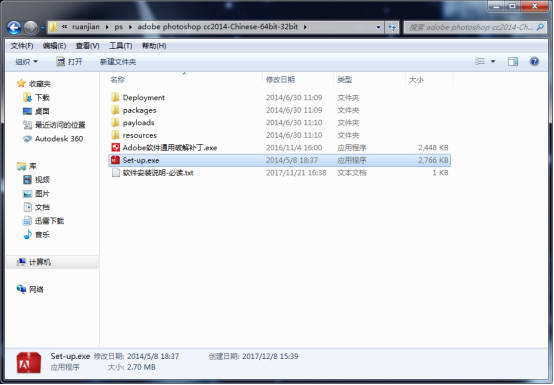Click the large Adobe icon in details pane
Viewport: 554px width, 385px height.
pyautogui.click(x=29, y=363)
